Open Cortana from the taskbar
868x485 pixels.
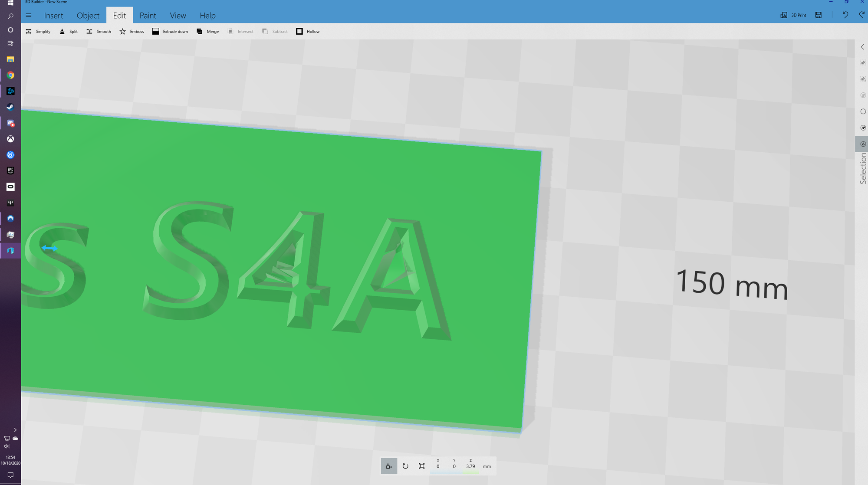click(10, 30)
